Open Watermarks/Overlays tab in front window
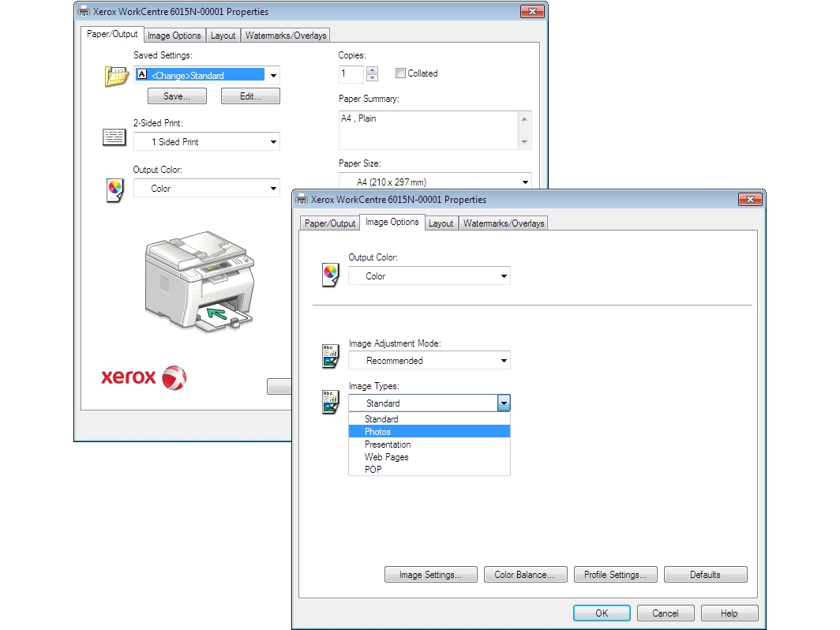The height and width of the screenshot is (630, 840). coord(504,223)
